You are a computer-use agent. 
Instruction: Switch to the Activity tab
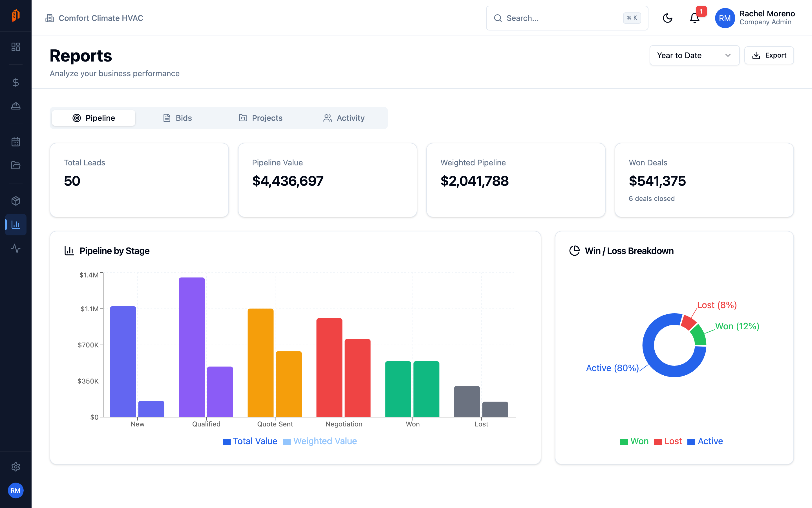click(x=344, y=118)
